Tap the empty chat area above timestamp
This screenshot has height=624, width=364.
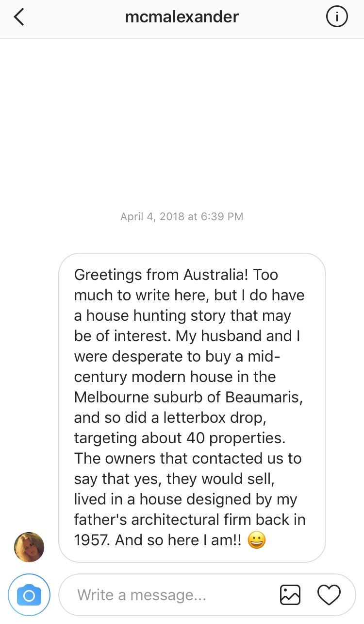(x=182, y=121)
